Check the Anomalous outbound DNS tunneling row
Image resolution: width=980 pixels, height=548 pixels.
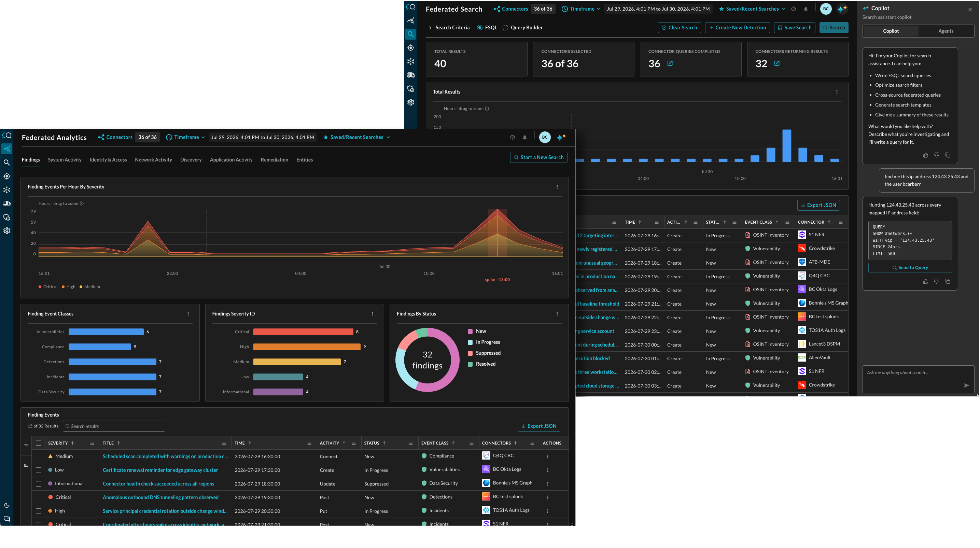tap(39, 497)
